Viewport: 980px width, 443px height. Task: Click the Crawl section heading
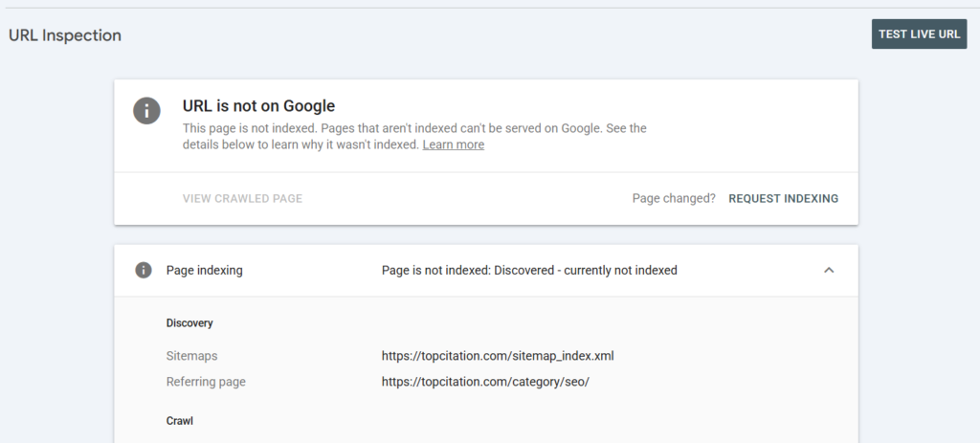[179, 420]
